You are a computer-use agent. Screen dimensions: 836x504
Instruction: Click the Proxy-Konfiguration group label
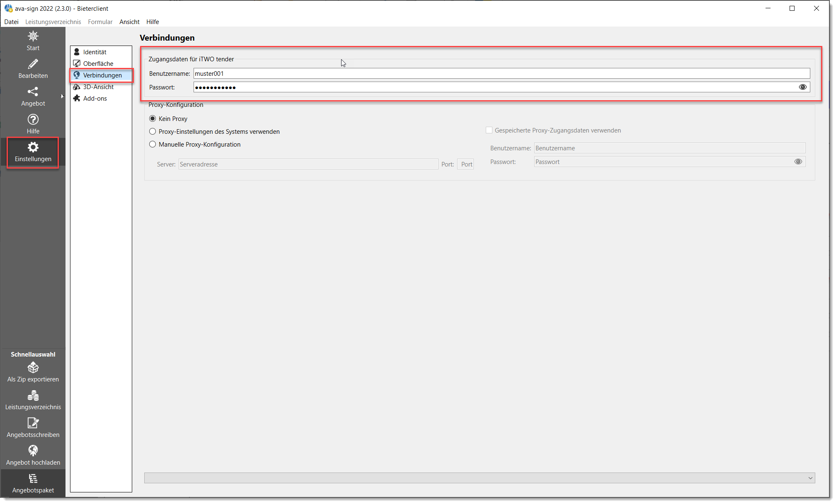click(176, 104)
